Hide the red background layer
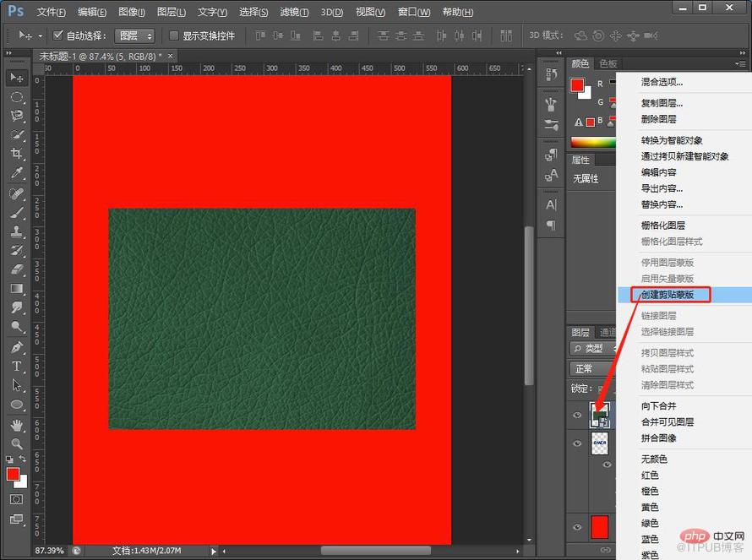 [577, 527]
